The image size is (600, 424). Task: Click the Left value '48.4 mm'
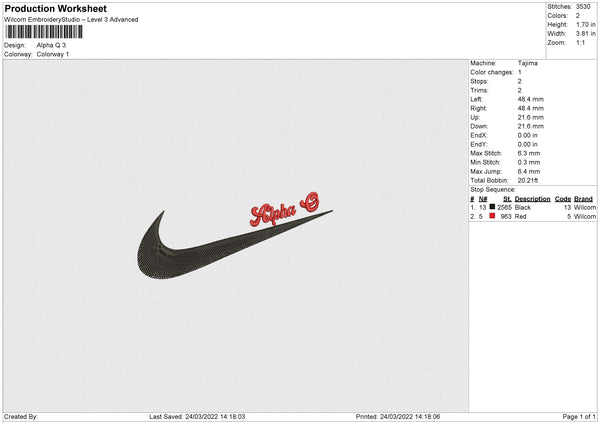click(x=531, y=99)
